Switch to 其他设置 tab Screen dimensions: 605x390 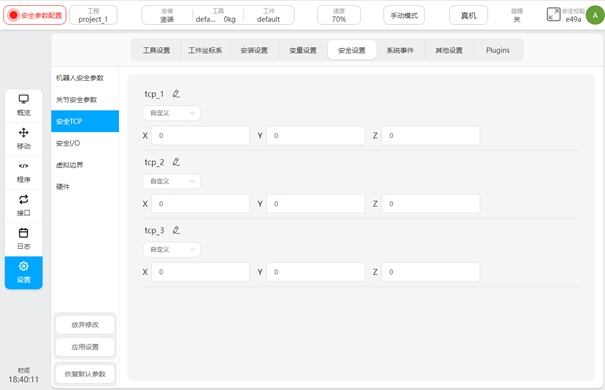(449, 50)
